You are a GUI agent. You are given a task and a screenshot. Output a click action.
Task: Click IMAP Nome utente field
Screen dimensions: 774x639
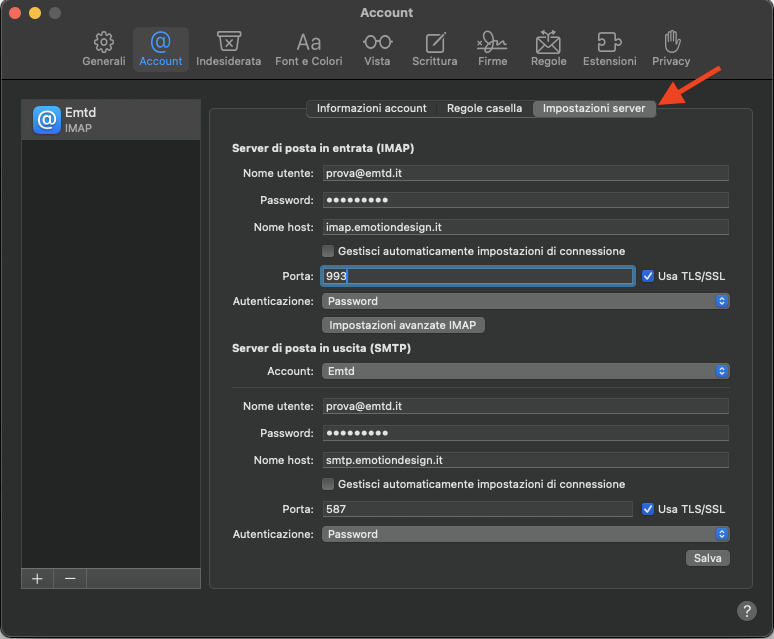click(x=526, y=173)
